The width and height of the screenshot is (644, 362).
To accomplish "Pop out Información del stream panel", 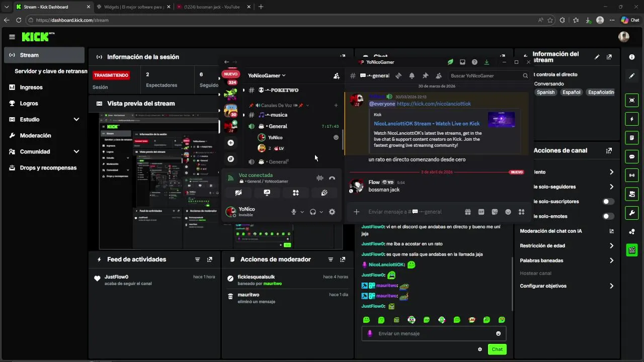I will (609, 57).
